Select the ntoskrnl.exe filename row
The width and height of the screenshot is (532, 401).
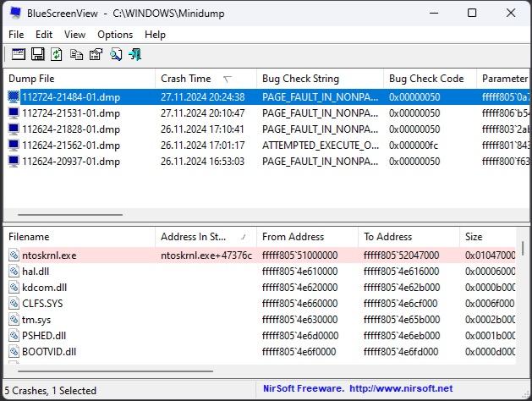tap(260, 255)
